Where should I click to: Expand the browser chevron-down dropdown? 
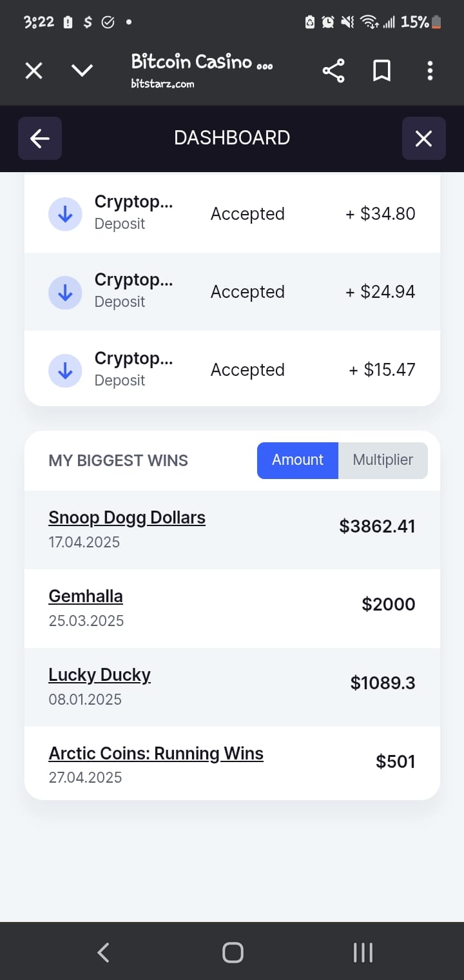[x=82, y=71]
